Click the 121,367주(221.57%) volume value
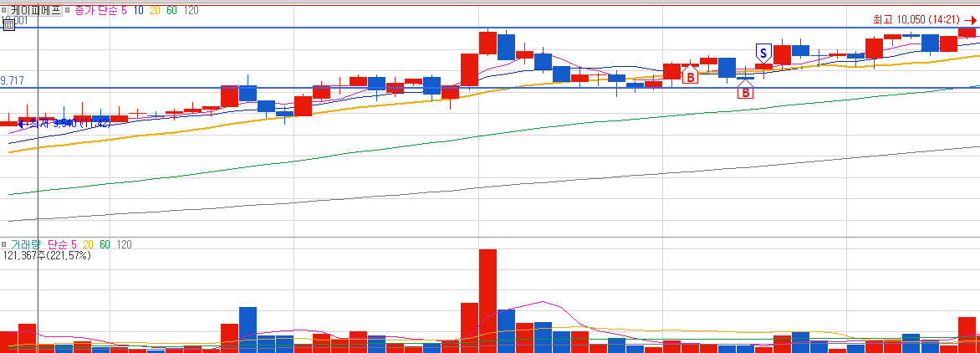 tap(47, 255)
